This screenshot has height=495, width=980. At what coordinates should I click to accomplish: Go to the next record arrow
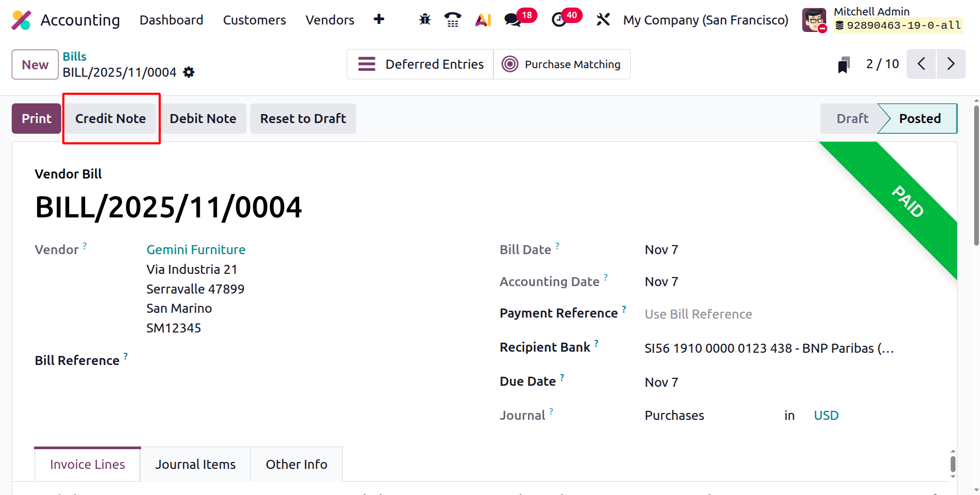click(x=951, y=64)
